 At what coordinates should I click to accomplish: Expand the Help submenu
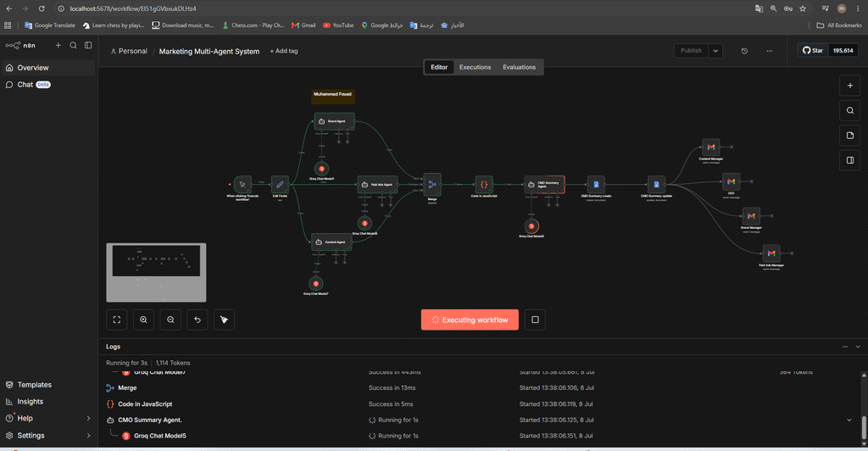(88, 418)
